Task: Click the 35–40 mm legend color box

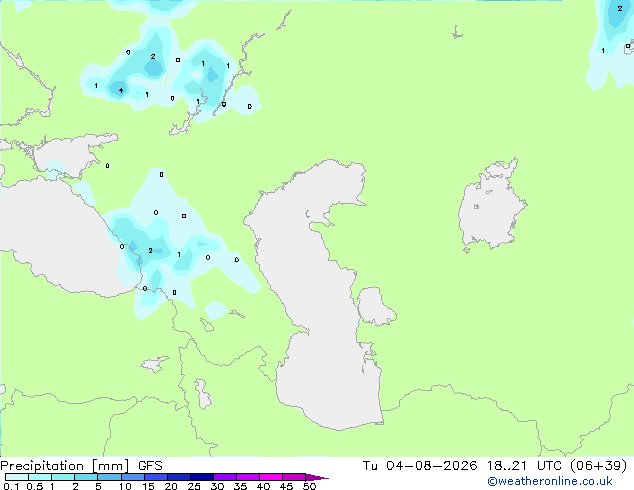Action: 247,477
